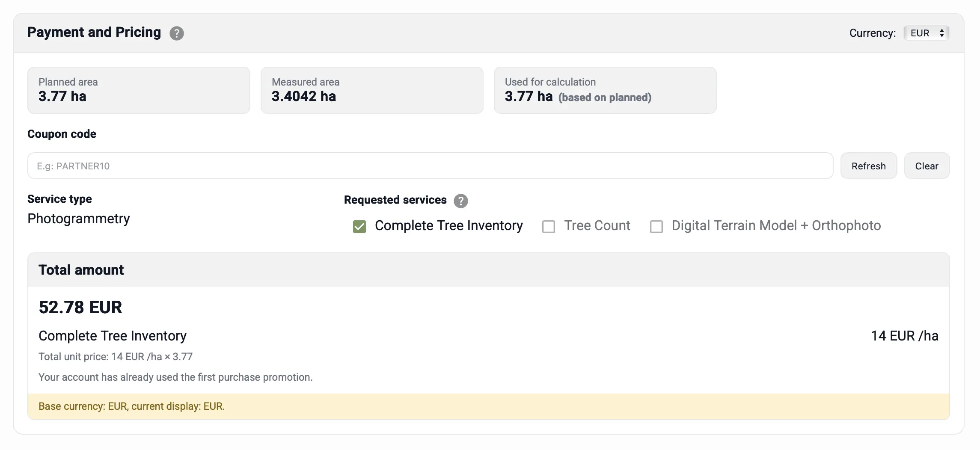Click the help icon next to Requested services

point(460,201)
